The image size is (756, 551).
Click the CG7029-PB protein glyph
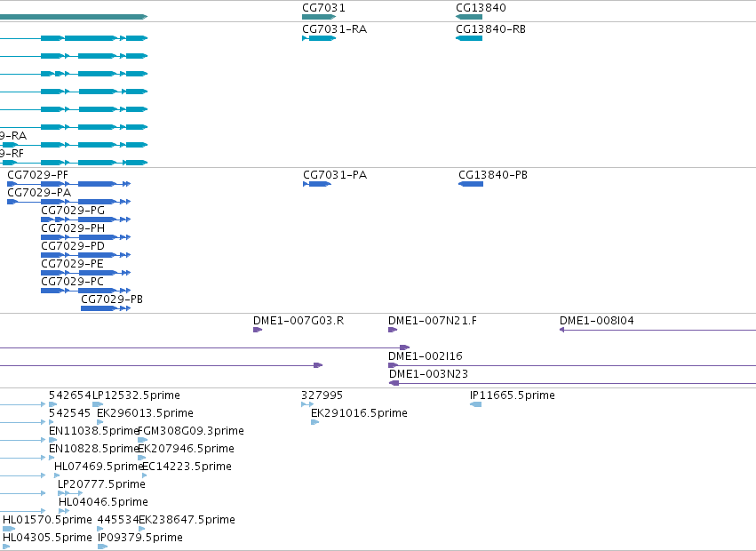[106, 308]
